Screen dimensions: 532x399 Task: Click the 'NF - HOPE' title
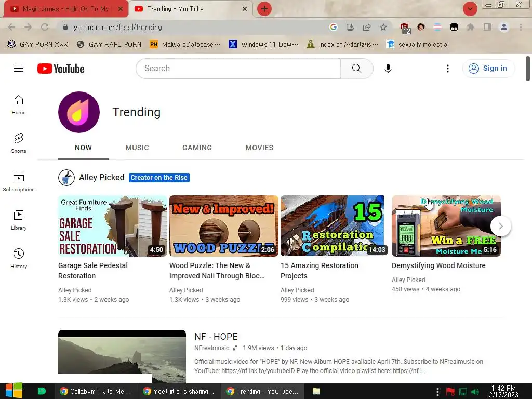coord(216,337)
